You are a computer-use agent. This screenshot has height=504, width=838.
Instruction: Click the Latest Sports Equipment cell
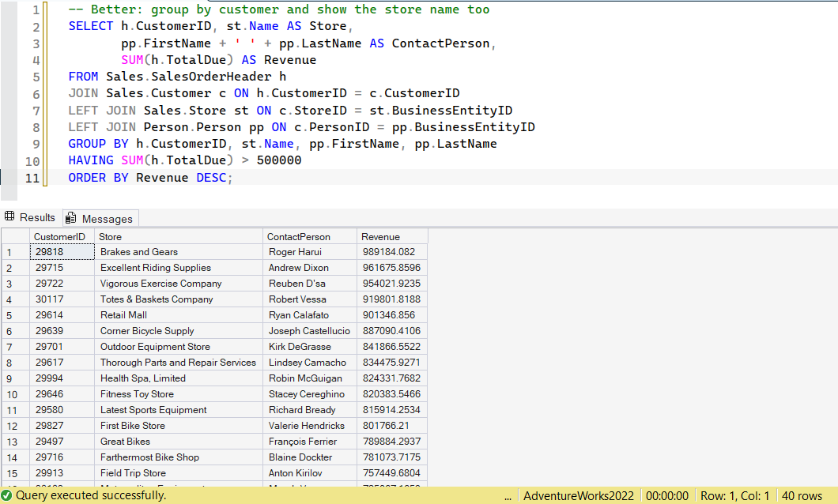tap(179, 410)
